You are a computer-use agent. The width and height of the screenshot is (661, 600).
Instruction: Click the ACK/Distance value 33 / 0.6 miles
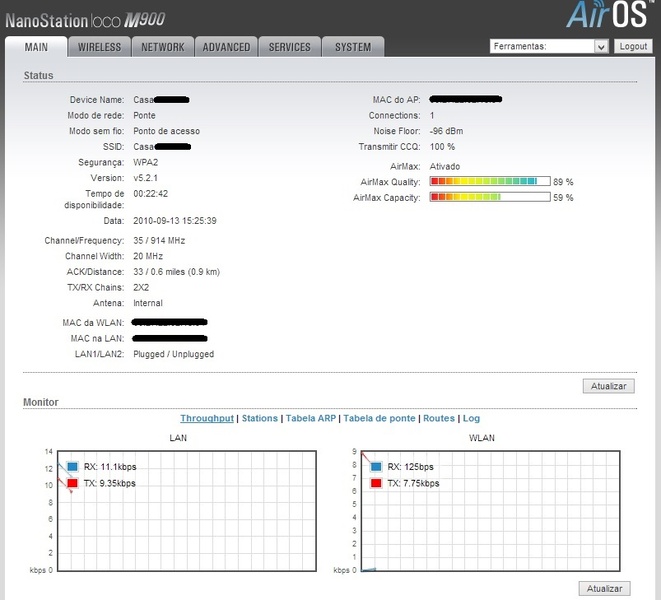177,272
